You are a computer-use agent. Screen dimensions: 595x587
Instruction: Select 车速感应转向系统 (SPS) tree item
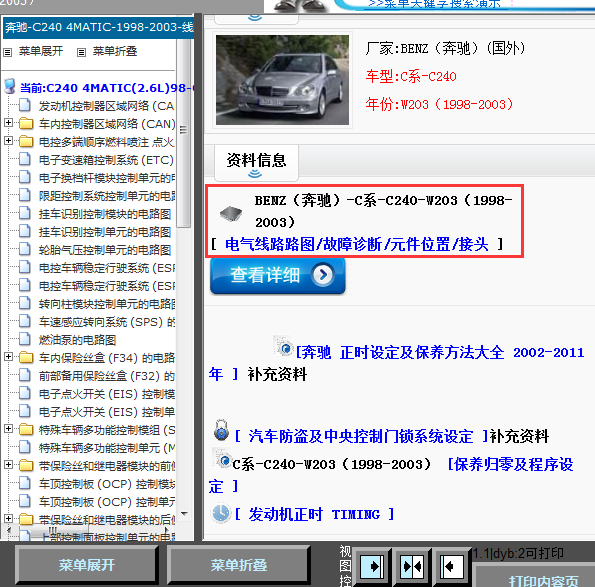point(107,321)
